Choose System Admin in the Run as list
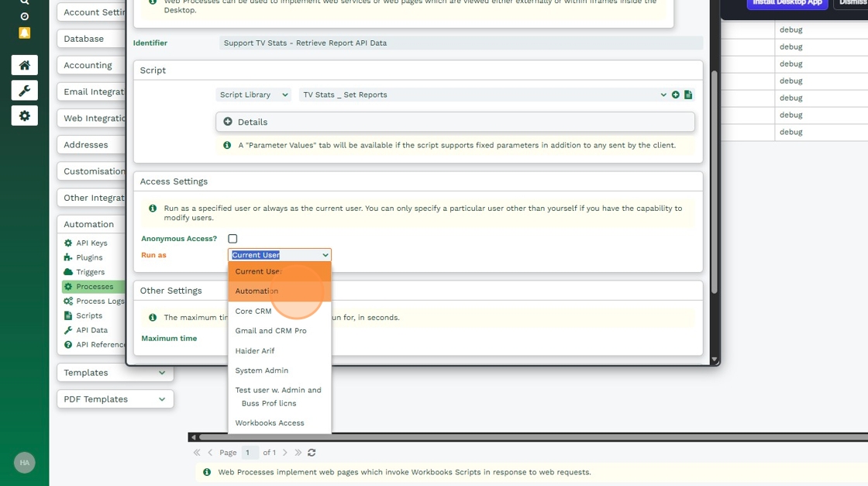The width and height of the screenshot is (868, 486). (261, 371)
